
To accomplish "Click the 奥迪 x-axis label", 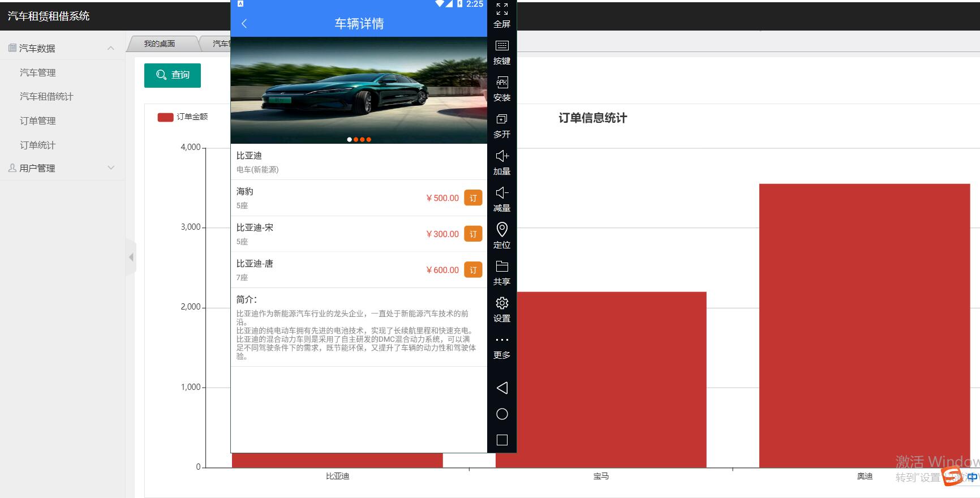I will 865,476.
